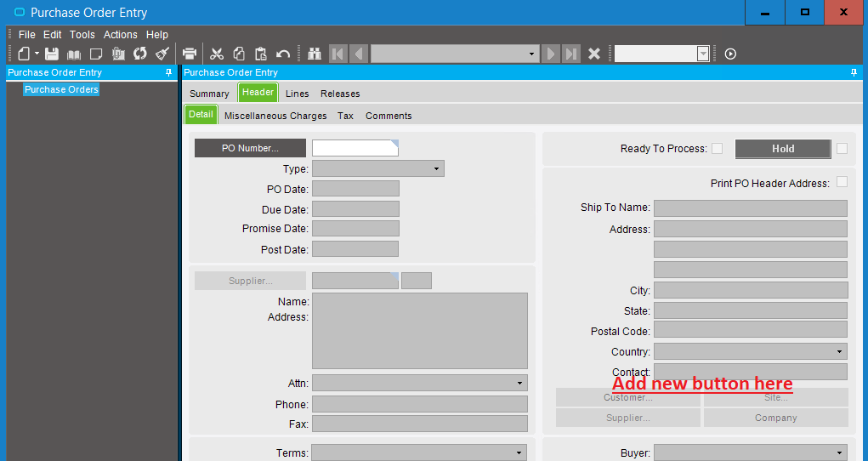This screenshot has height=461, width=868.
Task: Undo with the curved arrow icon
Action: pyautogui.click(x=283, y=54)
